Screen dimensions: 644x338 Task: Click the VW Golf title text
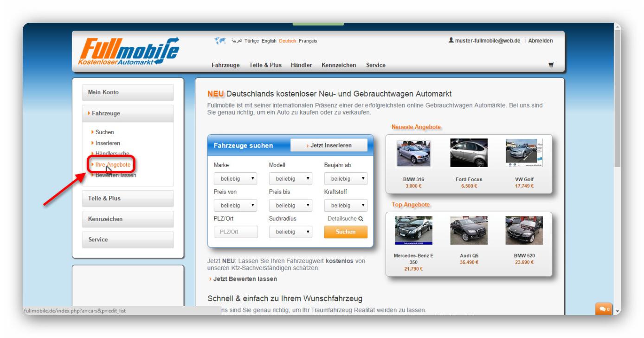[x=524, y=179]
